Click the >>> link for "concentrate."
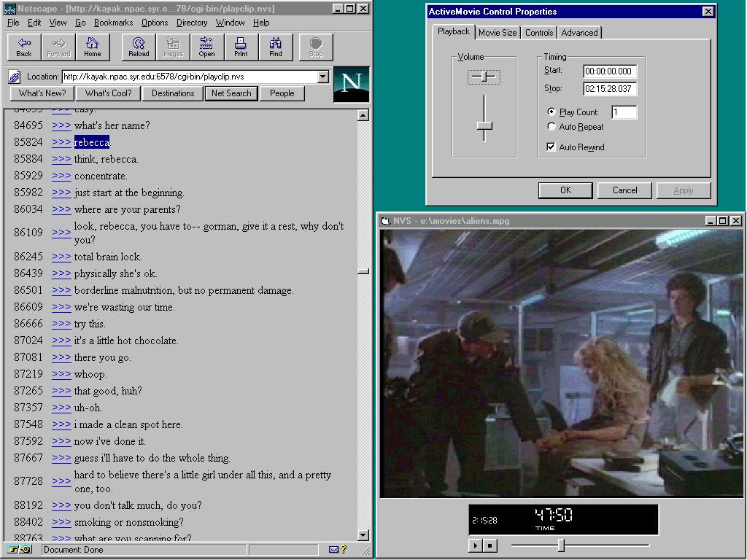This screenshot has width=747, height=560. tap(61, 176)
